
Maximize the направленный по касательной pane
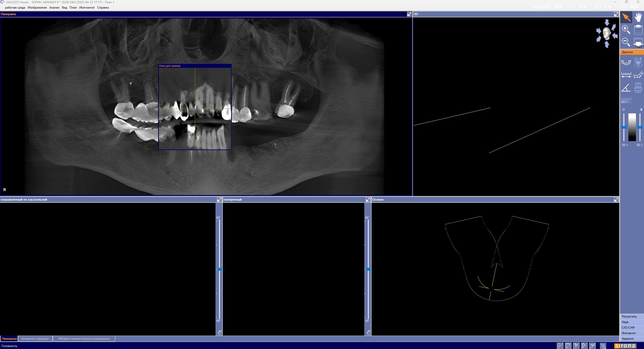click(219, 200)
